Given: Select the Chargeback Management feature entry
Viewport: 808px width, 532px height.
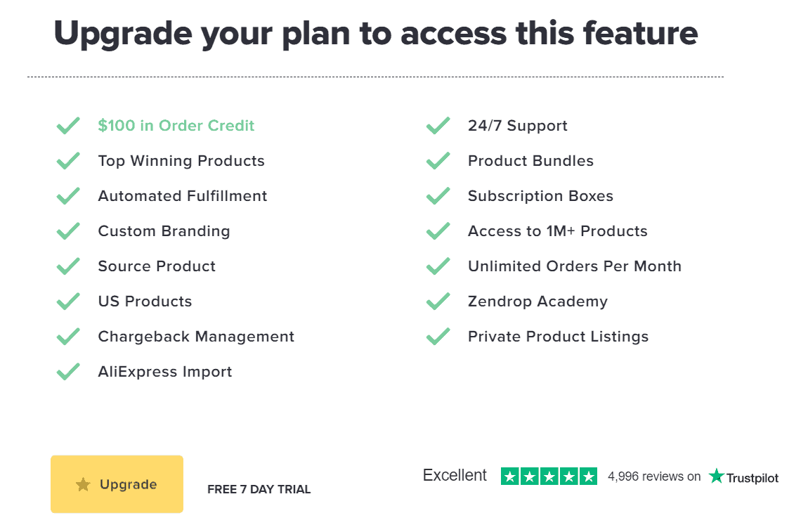Looking at the screenshot, I should click(196, 337).
